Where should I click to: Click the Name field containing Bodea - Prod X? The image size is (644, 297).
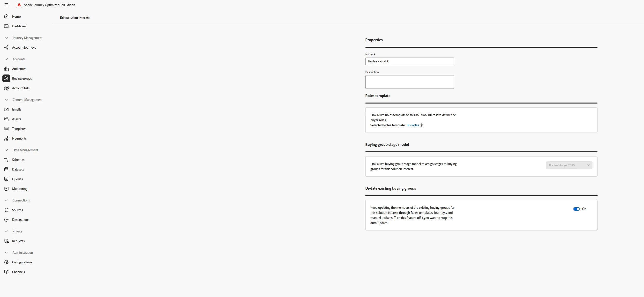(x=410, y=61)
